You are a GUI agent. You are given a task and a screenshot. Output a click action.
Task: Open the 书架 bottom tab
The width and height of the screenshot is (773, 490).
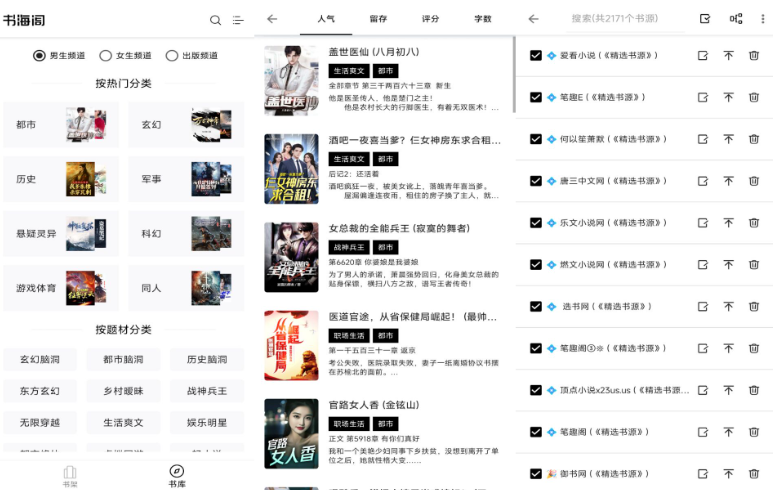point(70,476)
